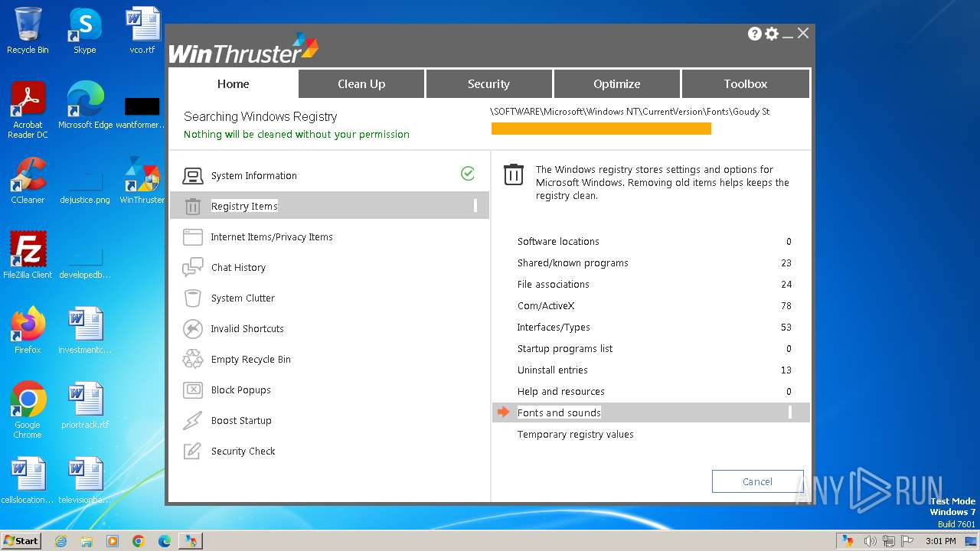Viewport: 980px width, 551px height.
Task: Select Security Check category
Action: [x=329, y=452]
